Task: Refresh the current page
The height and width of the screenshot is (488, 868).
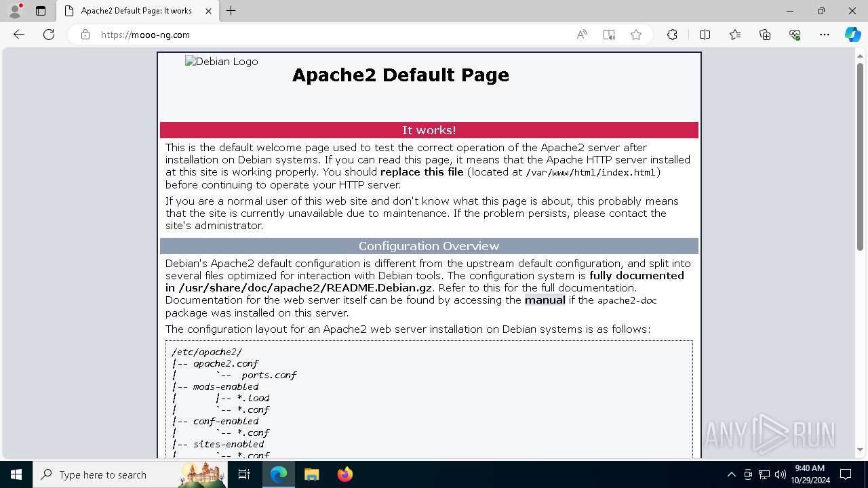Action: pyautogui.click(x=49, y=35)
